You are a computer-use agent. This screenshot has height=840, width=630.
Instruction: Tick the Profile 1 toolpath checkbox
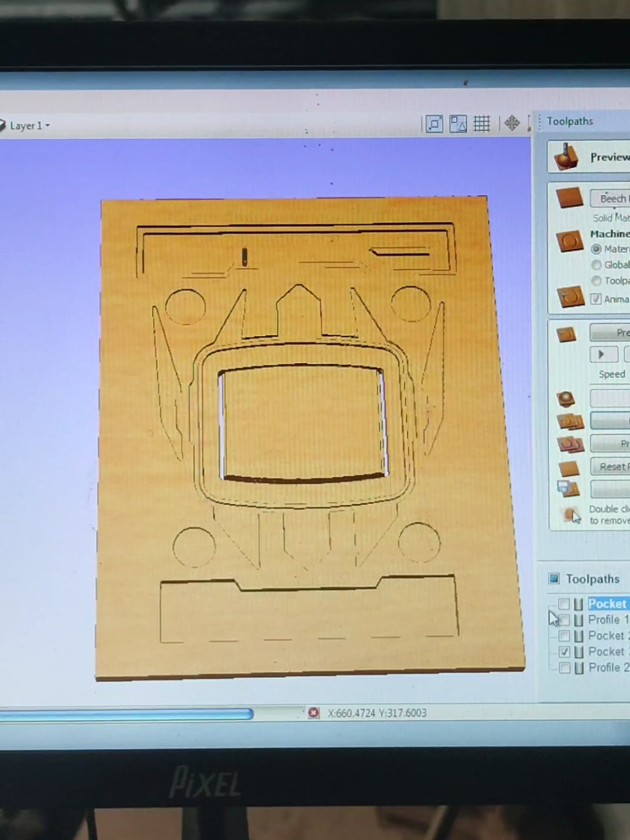tap(564, 620)
